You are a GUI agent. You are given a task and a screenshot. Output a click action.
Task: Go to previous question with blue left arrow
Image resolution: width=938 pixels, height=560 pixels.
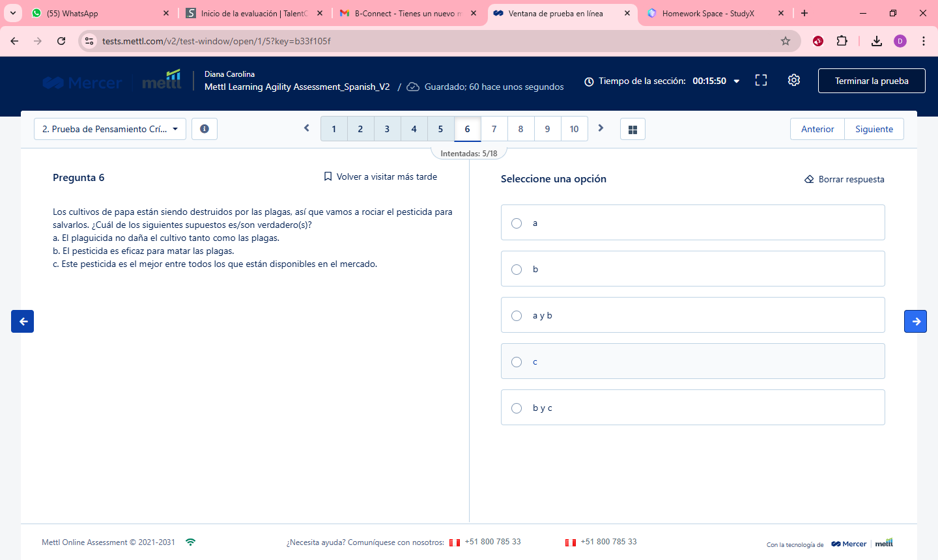coord(23,321)
